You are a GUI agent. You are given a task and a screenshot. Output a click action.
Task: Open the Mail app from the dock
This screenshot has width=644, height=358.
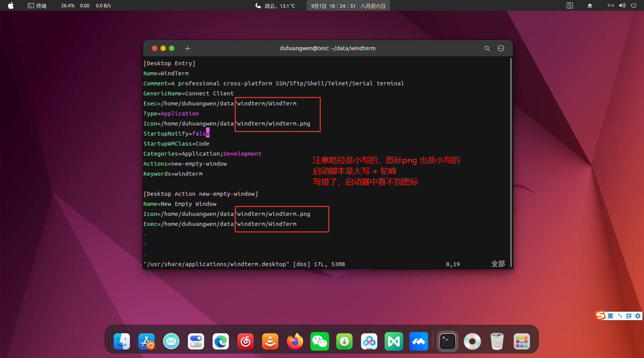[x=171, y=341]
